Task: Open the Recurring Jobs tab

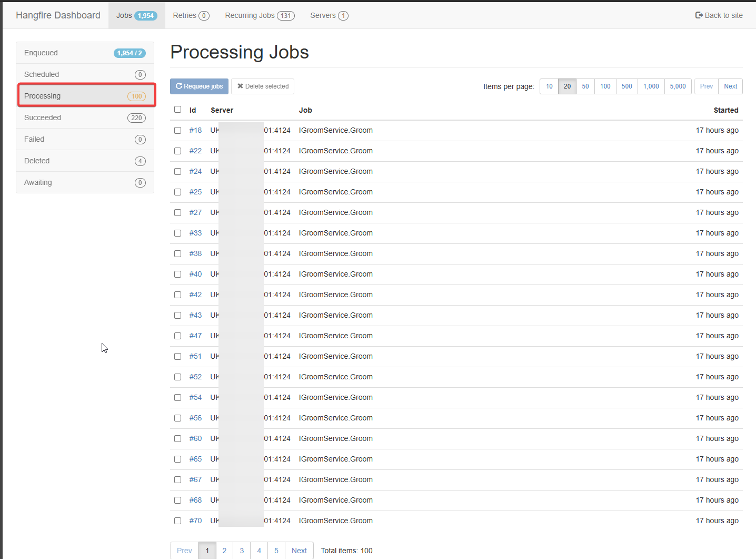Action: tap(260, 15)
